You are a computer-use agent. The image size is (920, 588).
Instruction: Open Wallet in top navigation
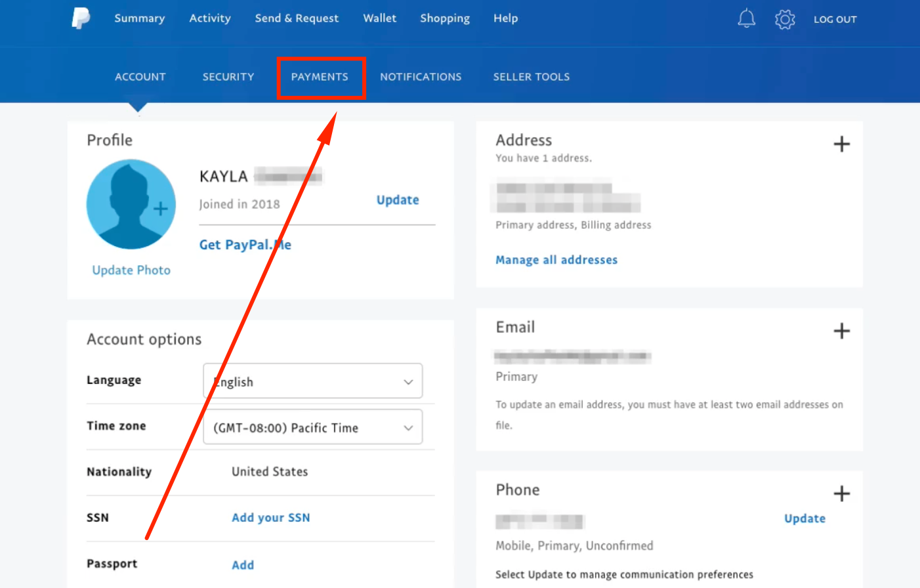(x=380, y=18)
